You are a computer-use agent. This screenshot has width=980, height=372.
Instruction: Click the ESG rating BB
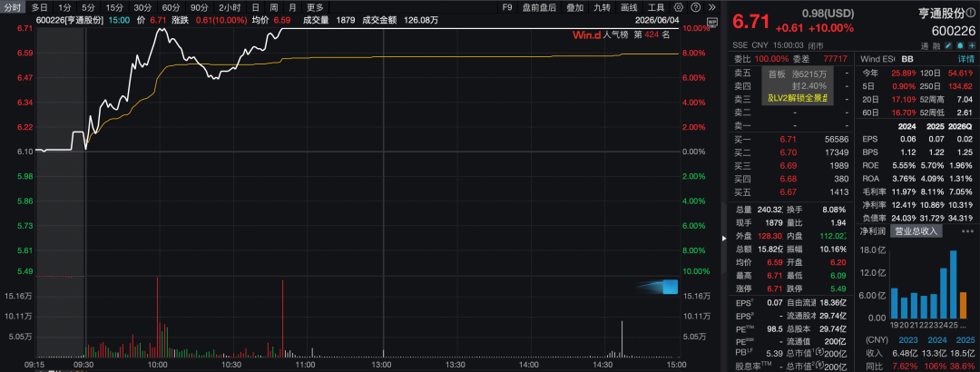(907, 59)
